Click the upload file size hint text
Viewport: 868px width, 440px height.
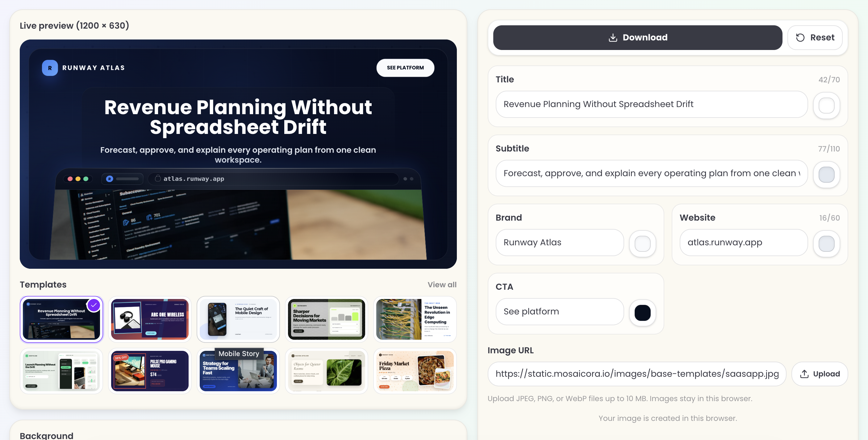pyautogui.click(x=620, y=399)
